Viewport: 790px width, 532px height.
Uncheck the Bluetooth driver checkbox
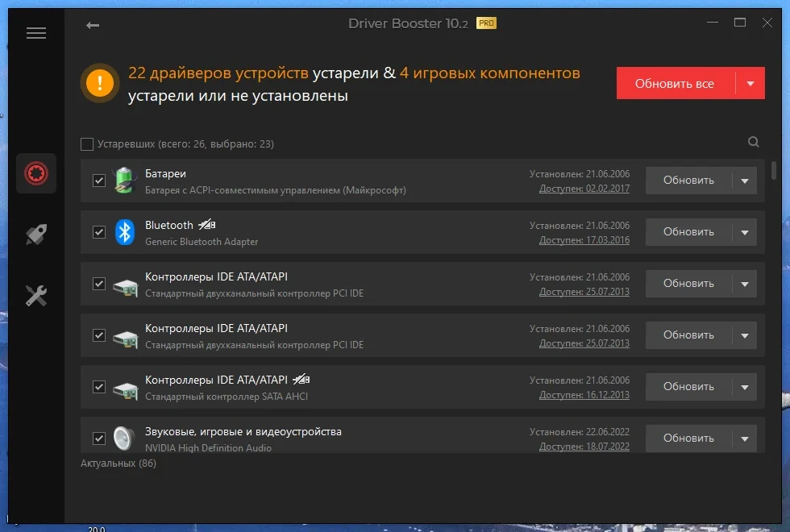click(99, 232)
